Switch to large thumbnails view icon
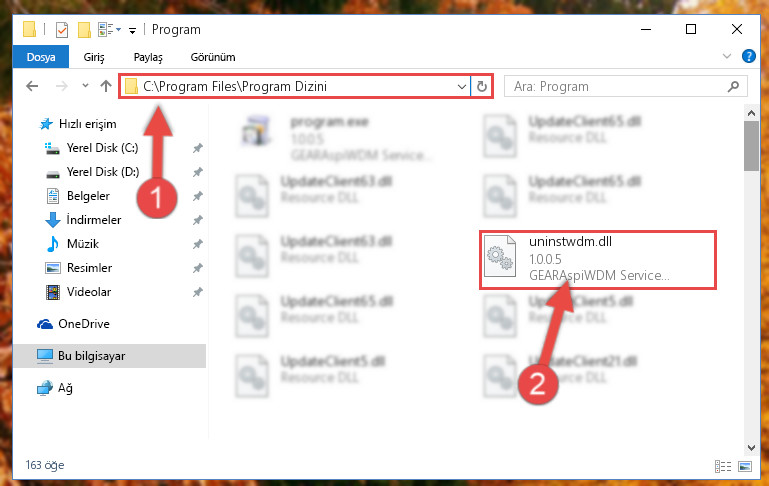 [x=744, y=466]
